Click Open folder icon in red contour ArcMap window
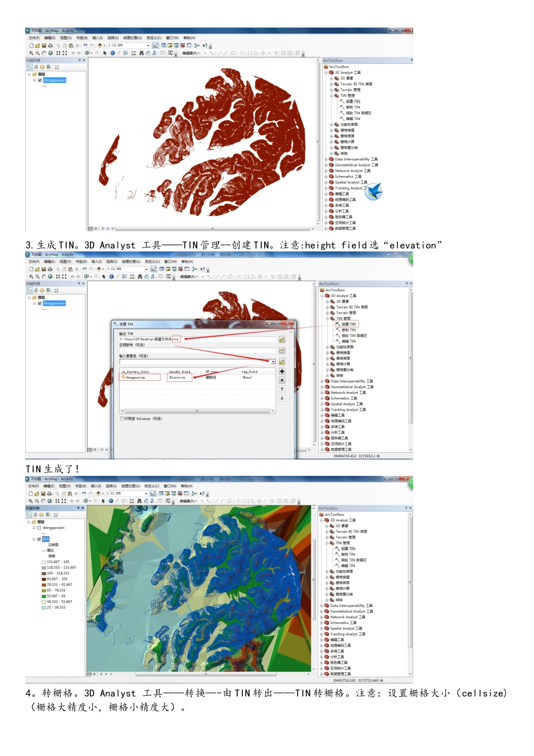The height and width of the screenshot is (756, 534). click(38, 46)
